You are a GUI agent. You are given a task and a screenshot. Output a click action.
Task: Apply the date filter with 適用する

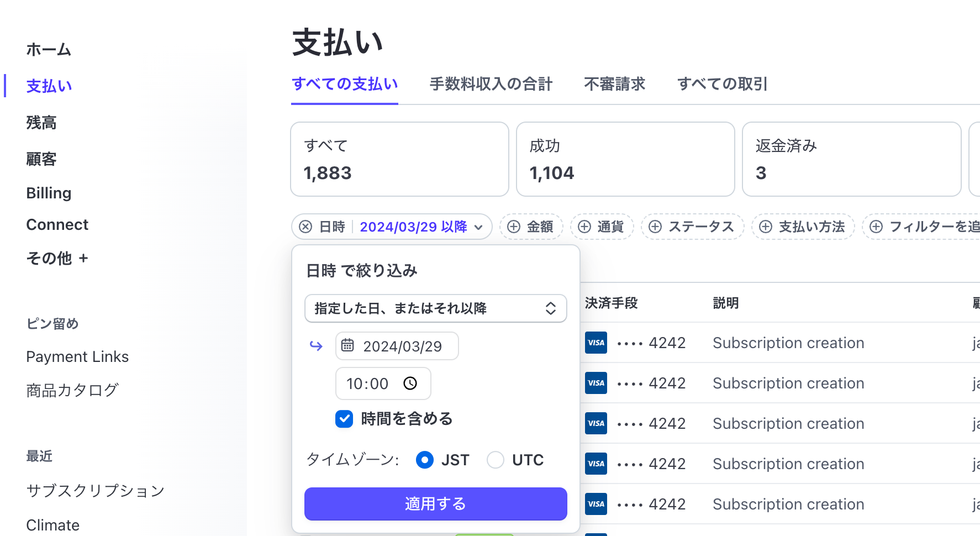(x=435, y=504)
